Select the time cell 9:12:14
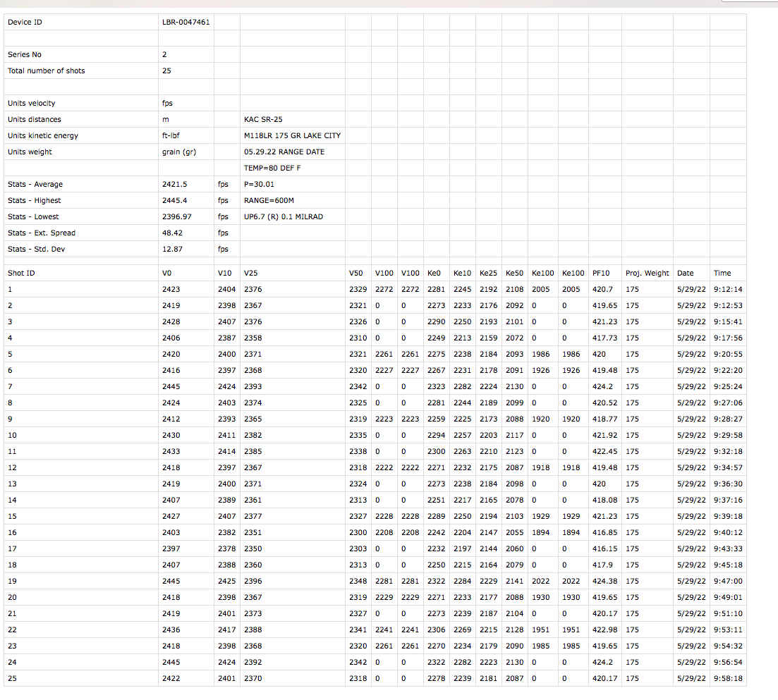The width and height of the screenshot is (778, 700). [x=727, y=289]
